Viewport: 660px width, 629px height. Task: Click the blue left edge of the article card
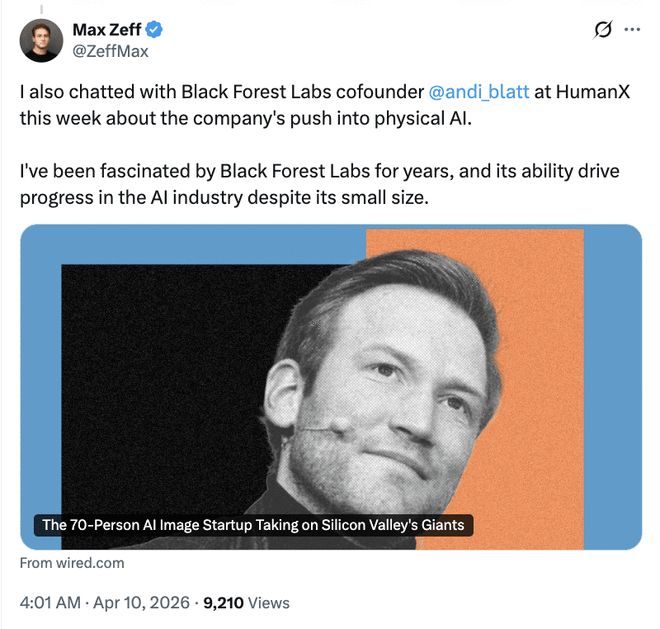pos(40,400)
